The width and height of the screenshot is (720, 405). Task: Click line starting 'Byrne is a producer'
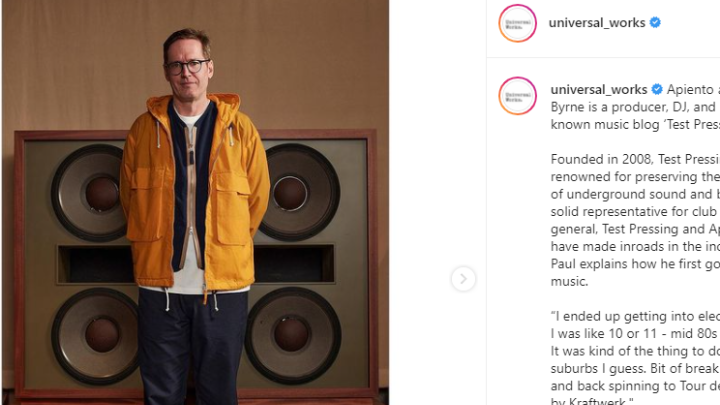(635, 107)
